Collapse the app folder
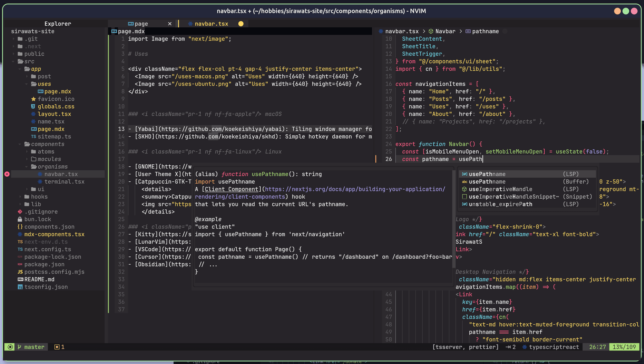Image resolution: width=644 pixels, height=364 pixels. [20, 69]
